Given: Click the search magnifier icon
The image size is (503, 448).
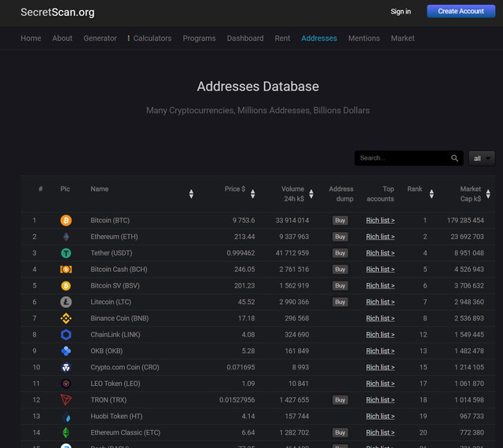Looking at the screenshot, I should (454, 158).
